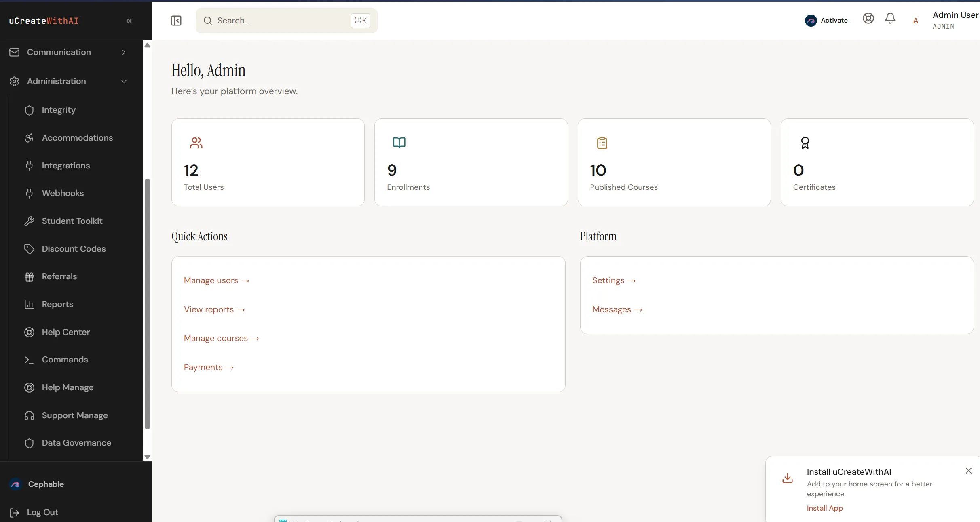The image size is (980, 522).
Task: Click Install App in the popup
Action: [x=825, y=508]
